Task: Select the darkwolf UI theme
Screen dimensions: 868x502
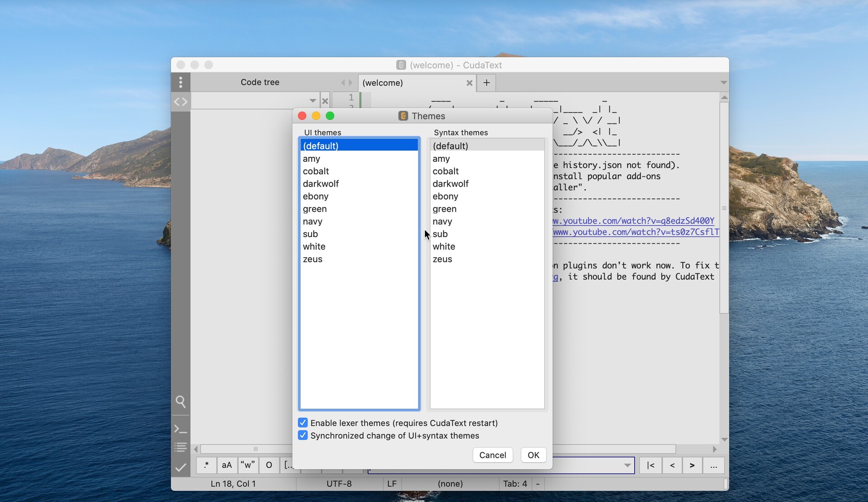Action: tap(321, 183)
